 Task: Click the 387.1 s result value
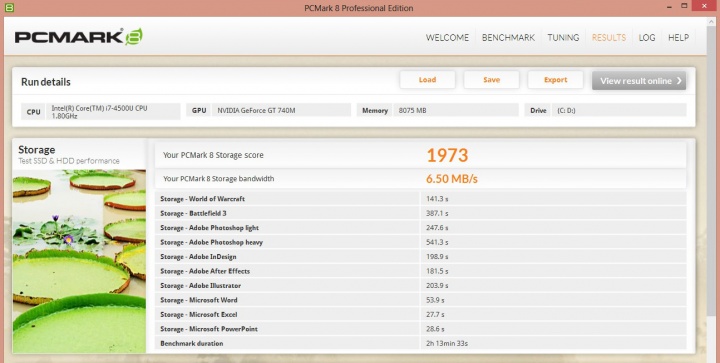pos(437,213)
